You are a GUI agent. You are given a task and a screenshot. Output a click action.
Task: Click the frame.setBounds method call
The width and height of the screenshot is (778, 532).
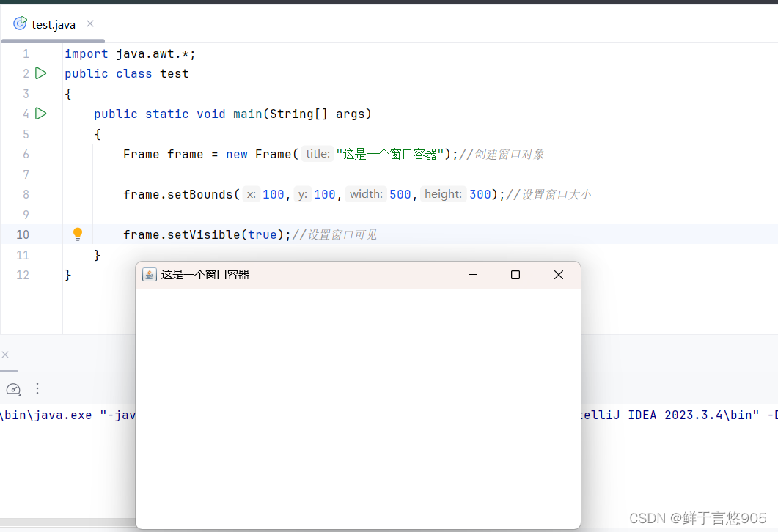point(178,194)
